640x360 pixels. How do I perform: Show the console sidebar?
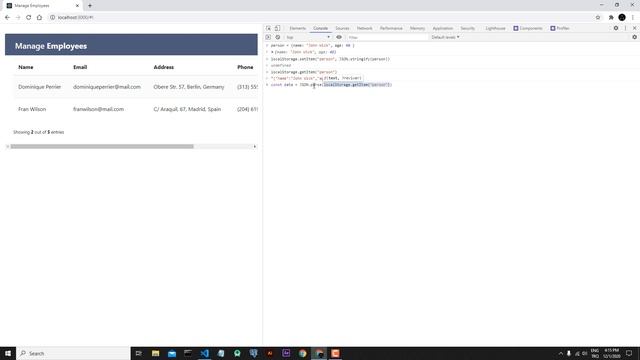pos(268,37)
